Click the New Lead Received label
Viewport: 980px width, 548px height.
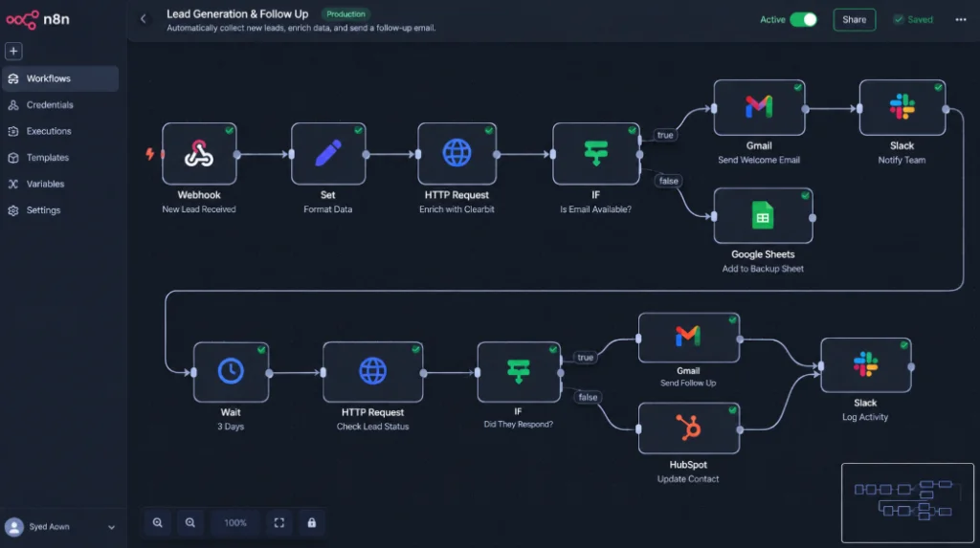tap(199, 209)
